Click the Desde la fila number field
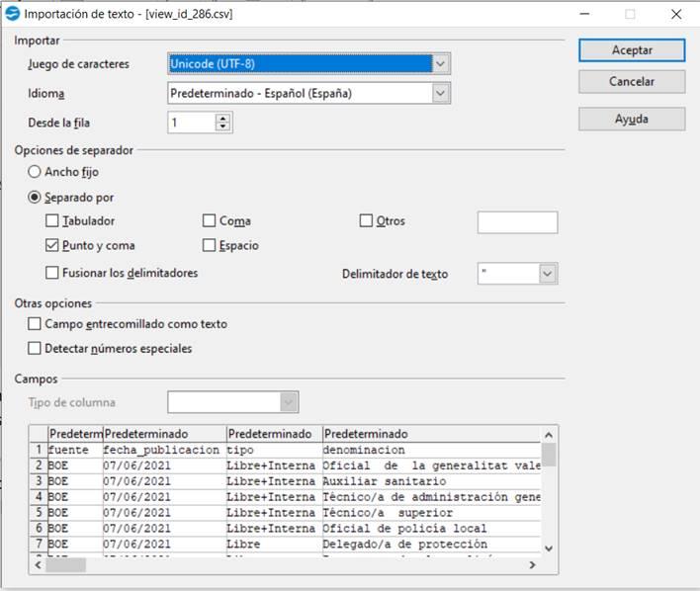This screenshot has height=591, width=700. pyautogui.click(x=192, y=123)
